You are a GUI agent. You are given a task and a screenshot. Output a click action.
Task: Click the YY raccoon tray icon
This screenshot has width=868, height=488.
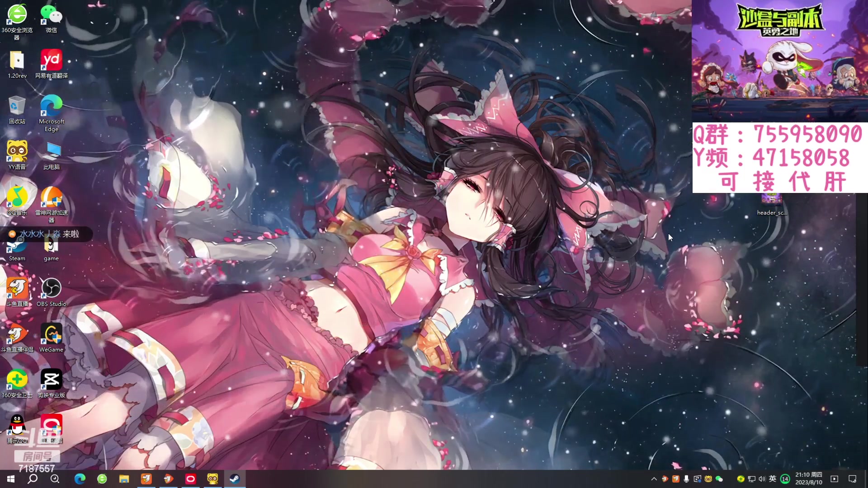tap(708, 479)
